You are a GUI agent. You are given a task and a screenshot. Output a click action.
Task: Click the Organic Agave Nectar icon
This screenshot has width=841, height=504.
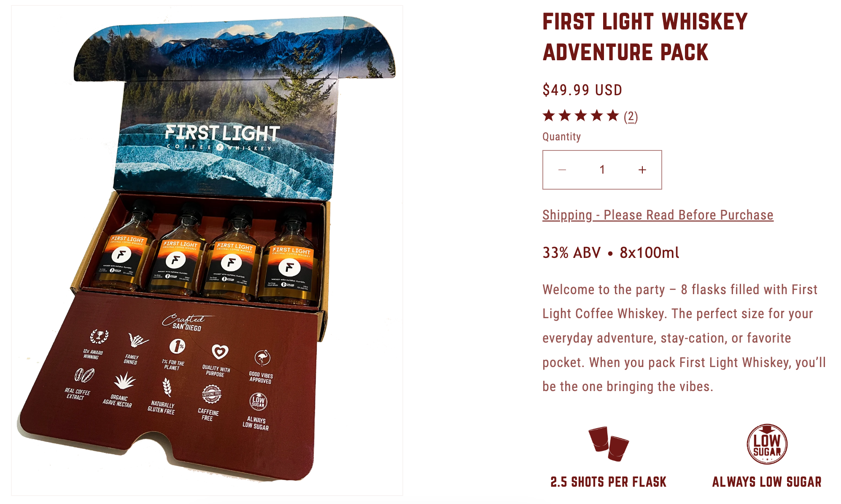(x=124, y=380)
